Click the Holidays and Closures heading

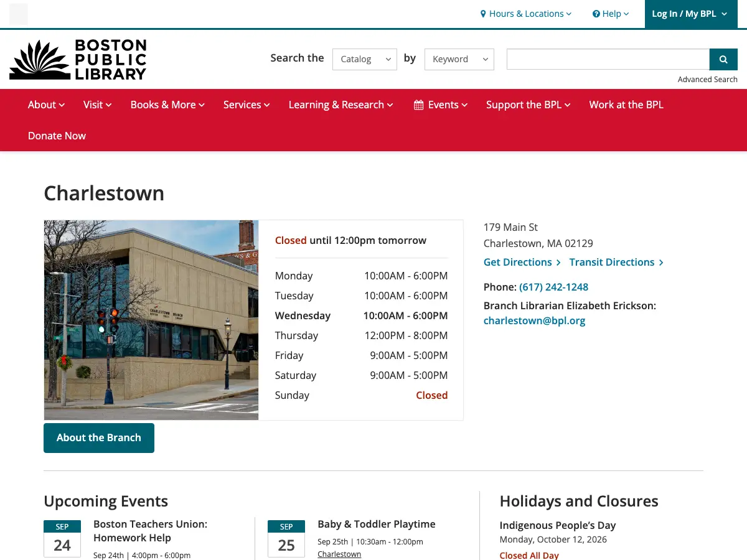[x=579, y=501]
